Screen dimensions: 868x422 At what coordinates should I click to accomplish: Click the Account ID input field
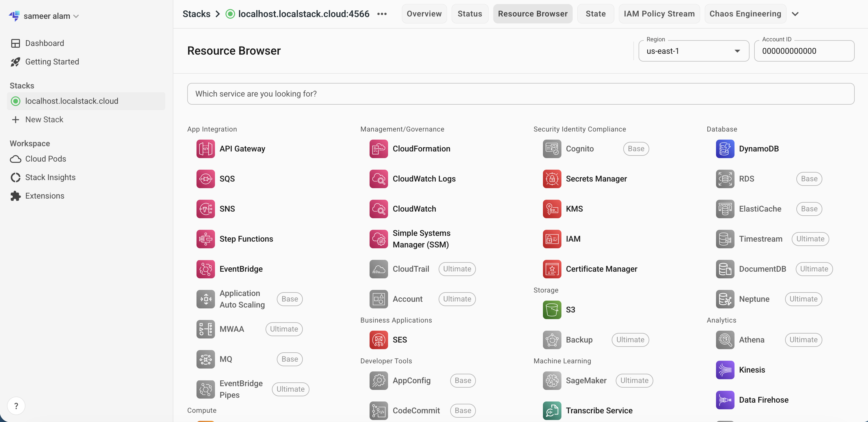click(x=804, y=51)
